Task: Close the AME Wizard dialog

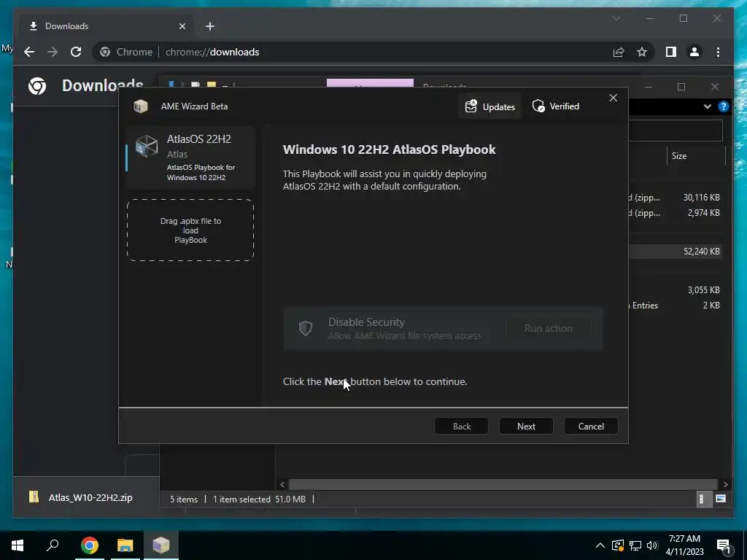Action: tap(613, 98)
